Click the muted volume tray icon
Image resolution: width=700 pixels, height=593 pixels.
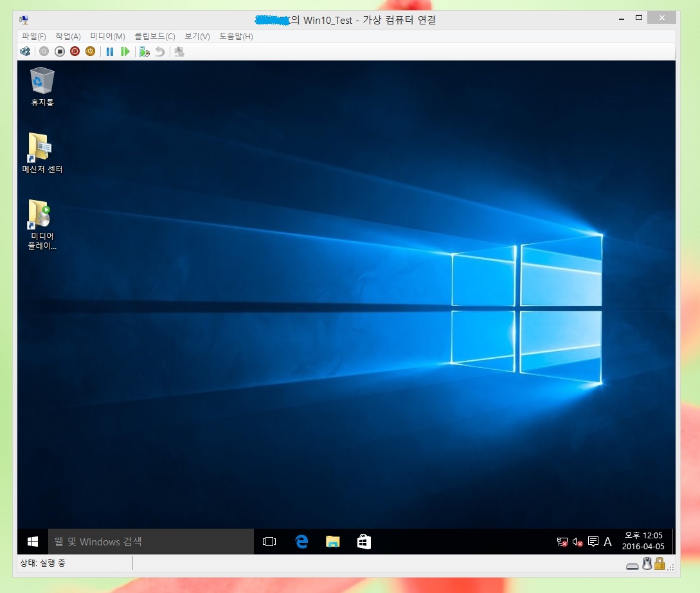[x=577, y=542]
